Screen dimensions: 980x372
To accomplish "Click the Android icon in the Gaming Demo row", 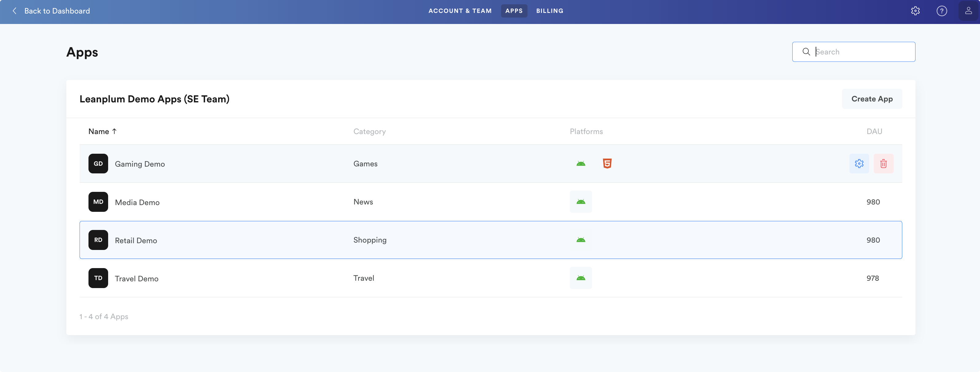I will 581,164.
